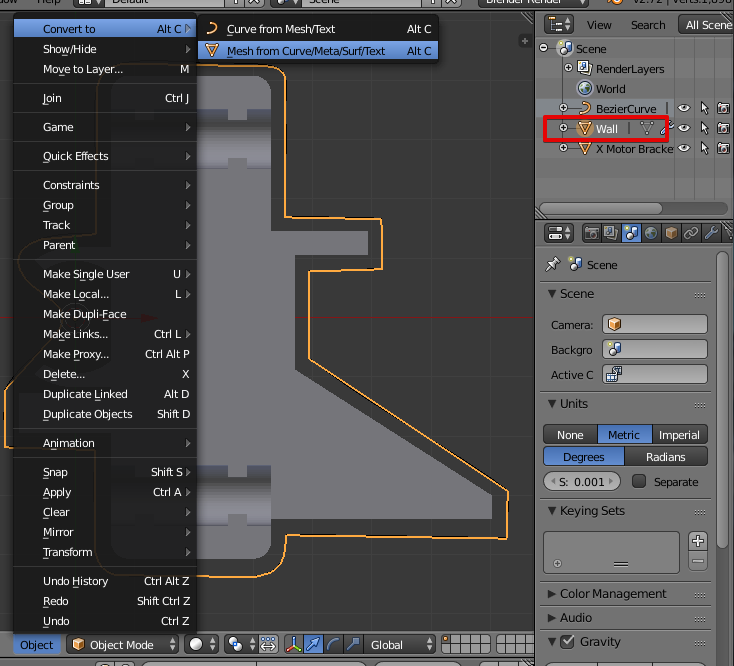Toggle the Gravity checkbox
734x666 pixels.
(567, 642)
